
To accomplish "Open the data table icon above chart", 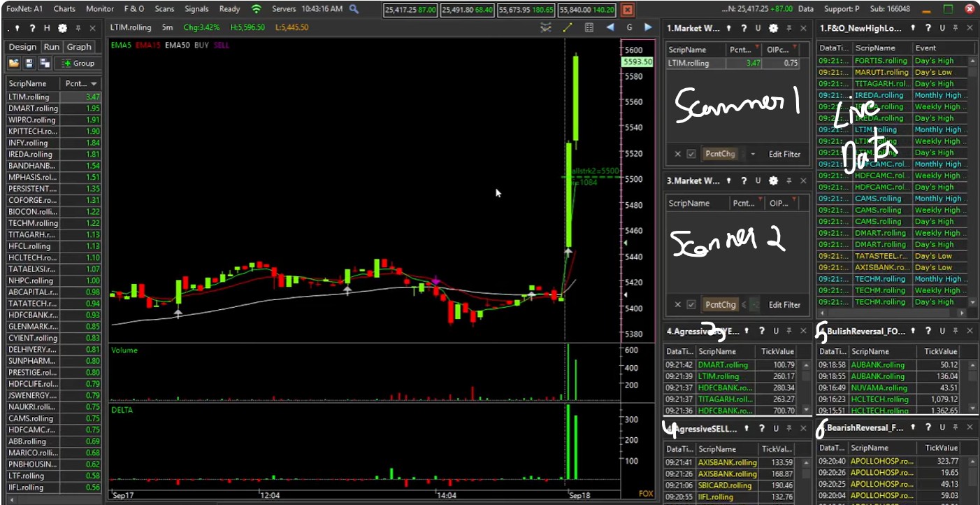I will (x=589, y=27).
